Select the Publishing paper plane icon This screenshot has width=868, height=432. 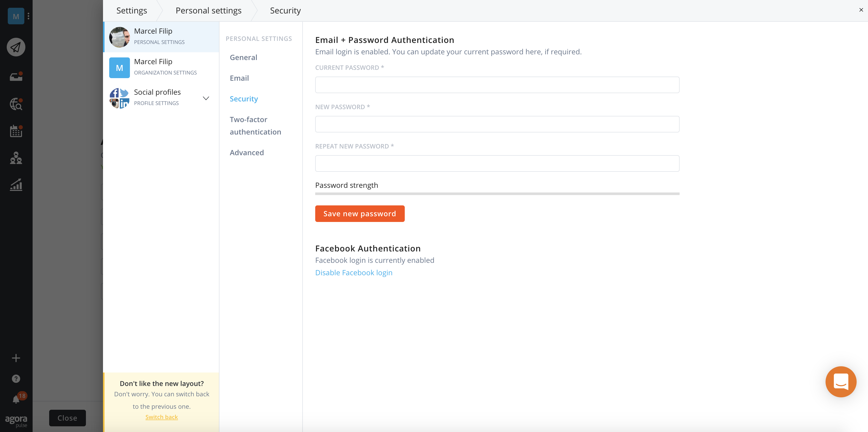16,47
